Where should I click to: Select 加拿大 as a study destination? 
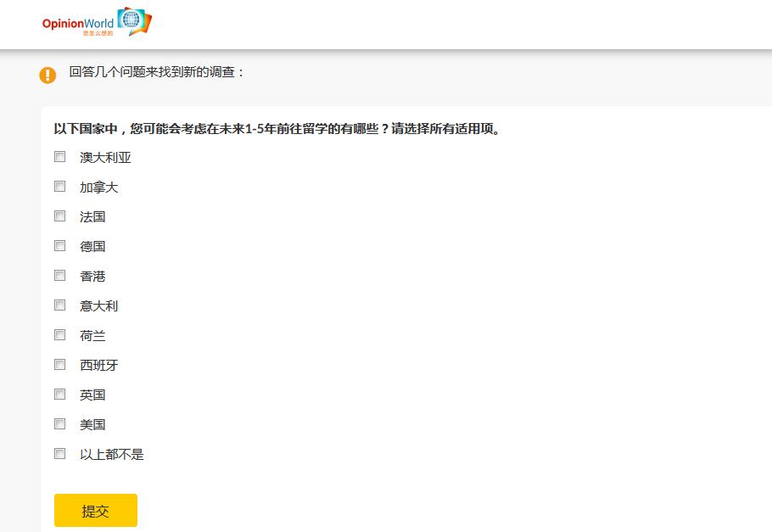click(x=59, y=186)
